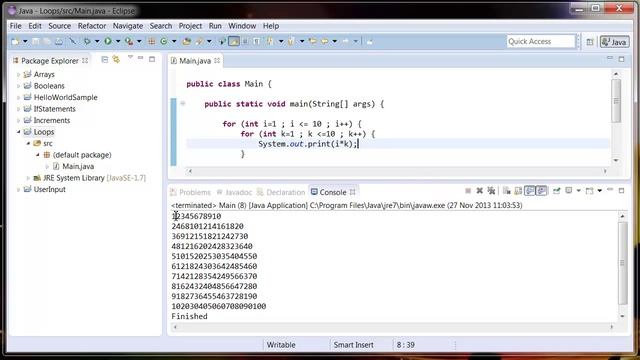This screenshot has width=640, height=360.
Task: Switch to the Problems tab
Action: click(191, 192)
